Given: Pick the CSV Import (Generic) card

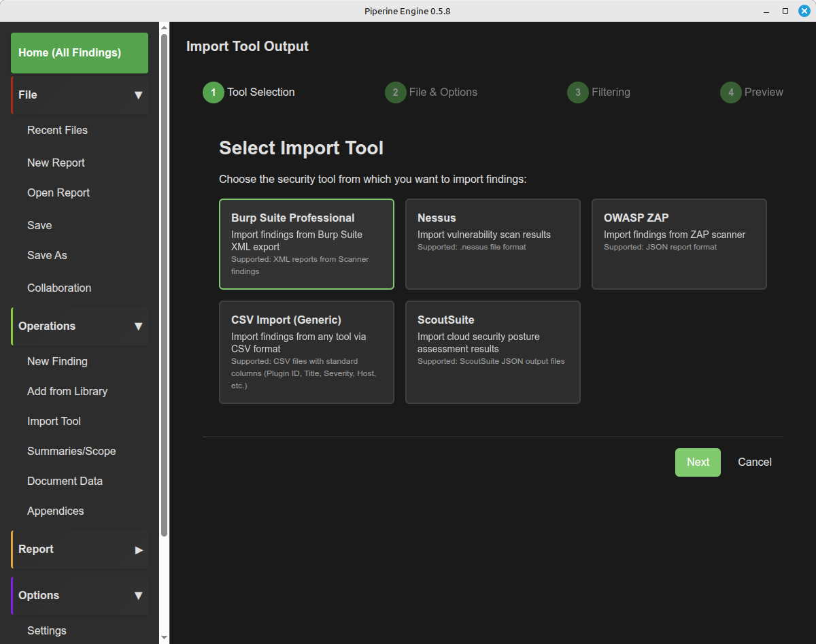Looking at the screenshot, I should (306, 352).
